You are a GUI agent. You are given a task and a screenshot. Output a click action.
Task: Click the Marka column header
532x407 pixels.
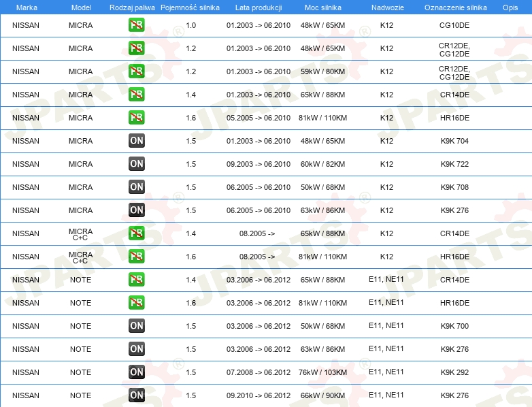tap(27, 7)
